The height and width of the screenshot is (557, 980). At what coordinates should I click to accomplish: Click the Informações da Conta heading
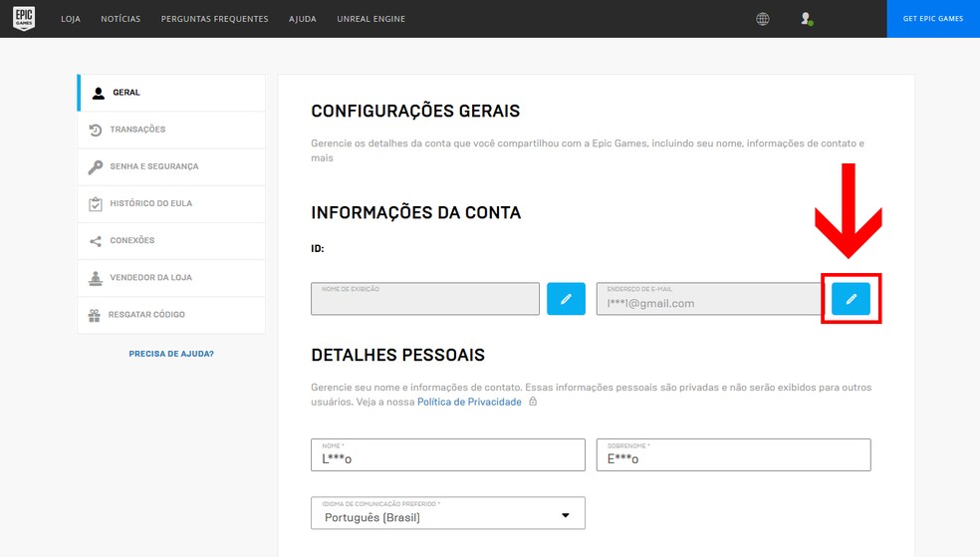coord(415,212)
